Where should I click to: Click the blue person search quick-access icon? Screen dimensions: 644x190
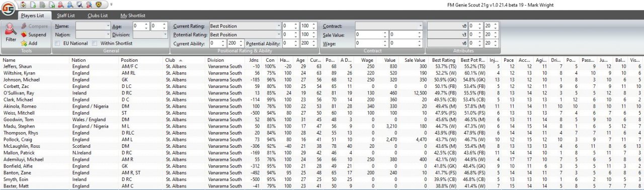[x=70, y=4]
